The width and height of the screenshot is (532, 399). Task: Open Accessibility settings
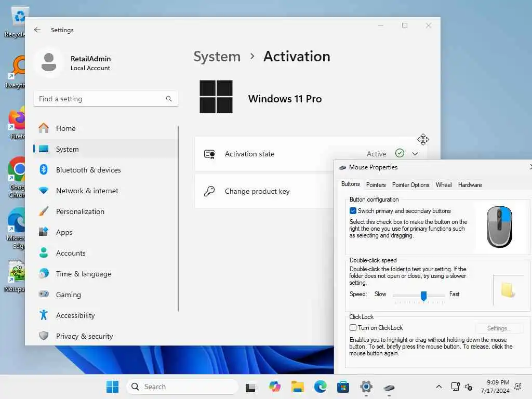pyautogui.click(x=106, y=315)
